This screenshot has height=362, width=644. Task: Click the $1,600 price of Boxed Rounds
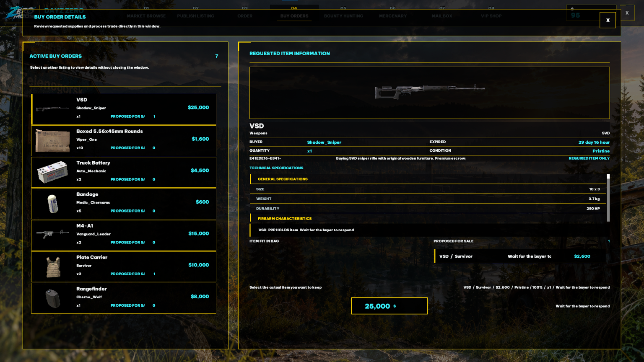coord(200,139)
